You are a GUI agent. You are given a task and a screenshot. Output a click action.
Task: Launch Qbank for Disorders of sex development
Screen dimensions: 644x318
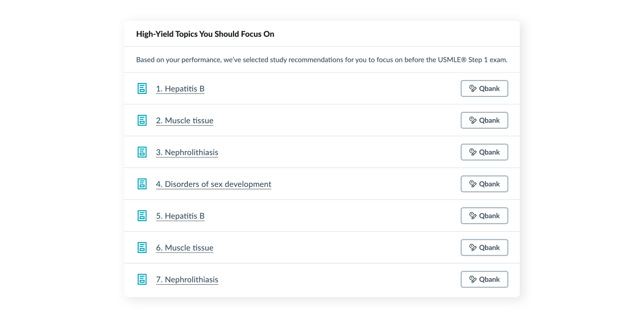point(484,184)
